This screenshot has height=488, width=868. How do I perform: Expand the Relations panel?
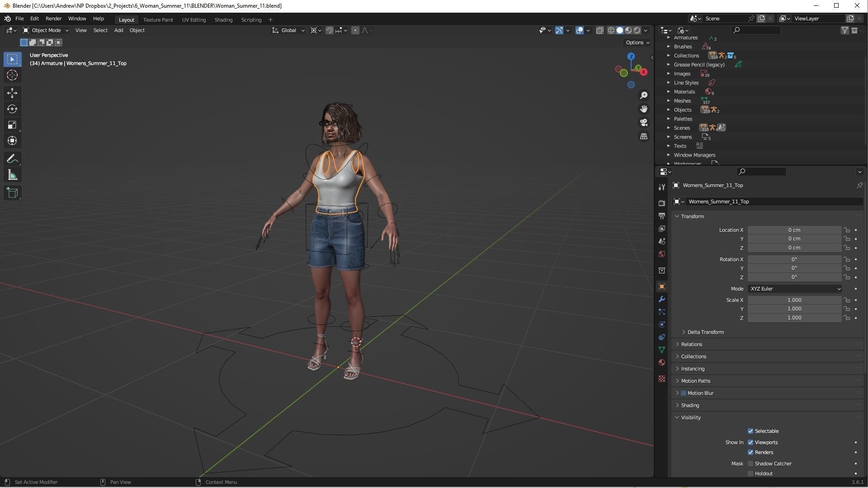pyautogui.click(x=691, y=344)
